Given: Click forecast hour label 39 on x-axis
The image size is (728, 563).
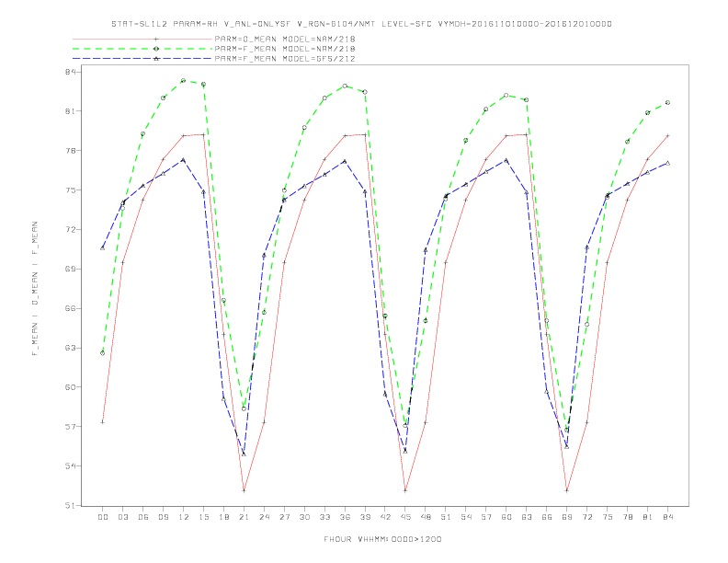Looking at the screenshot, I should 365,517.
